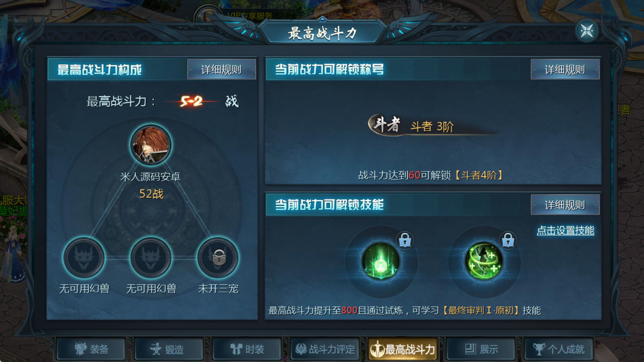Click the red-haired character portrait

tap(151, 145)
